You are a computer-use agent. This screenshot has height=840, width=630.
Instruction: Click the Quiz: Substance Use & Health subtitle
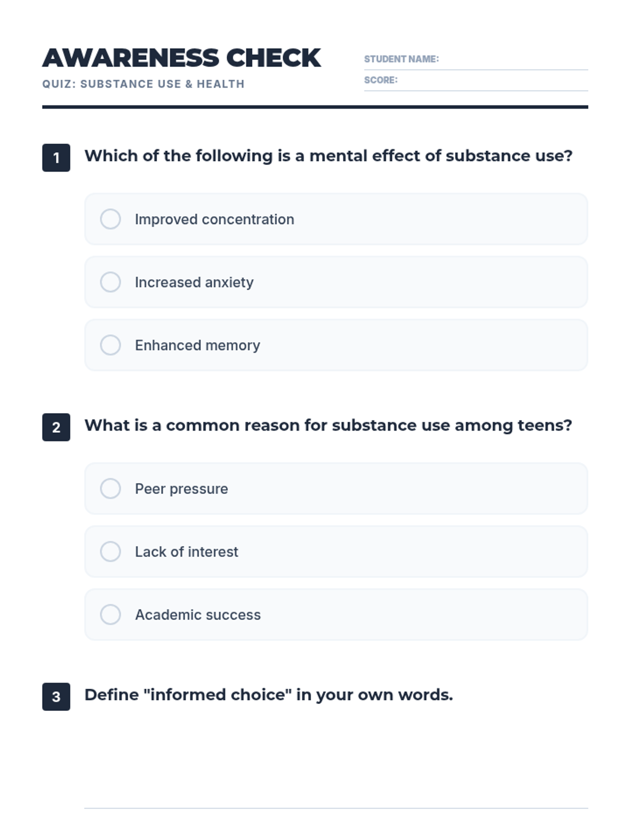point(143,84)
